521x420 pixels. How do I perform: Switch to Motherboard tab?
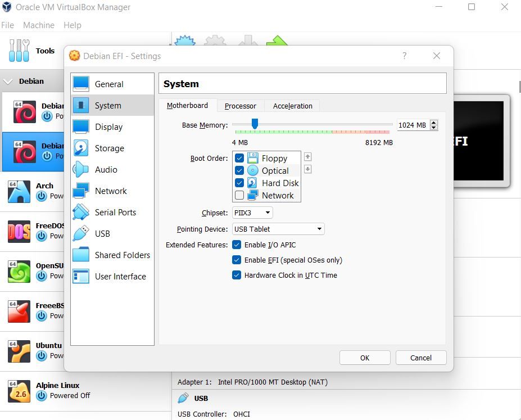[187, 106]
